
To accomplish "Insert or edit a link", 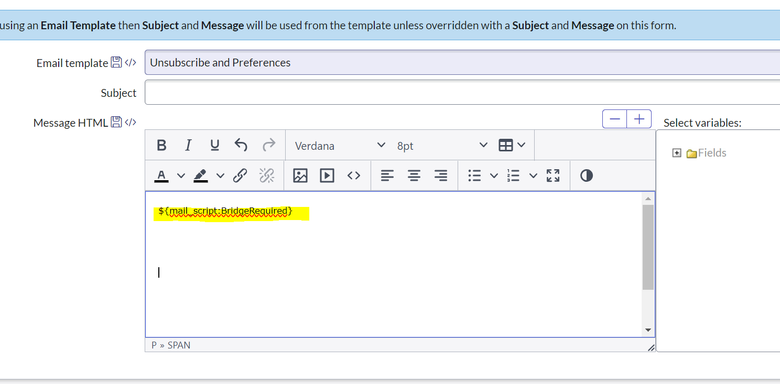I will pyautogui.click(x=240, y=176).
